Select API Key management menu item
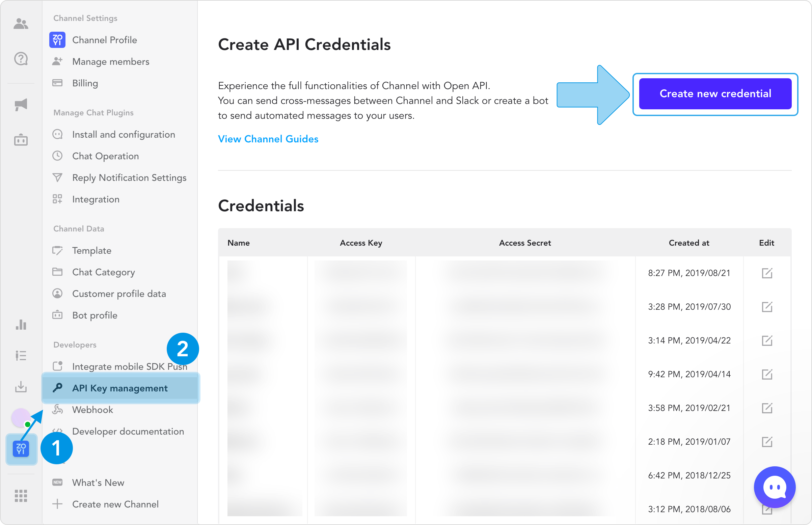812x525 pixels. tap(120, 388)
